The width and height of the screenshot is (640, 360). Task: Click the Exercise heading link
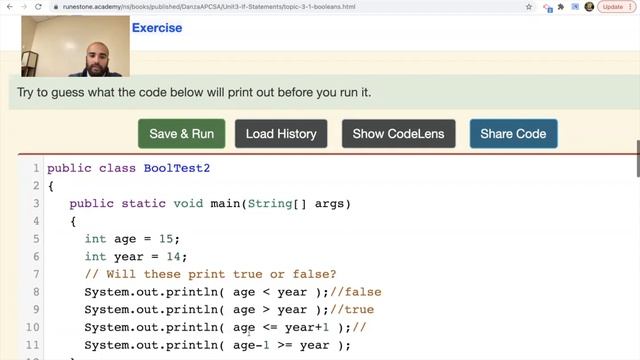tap(157, 28)
